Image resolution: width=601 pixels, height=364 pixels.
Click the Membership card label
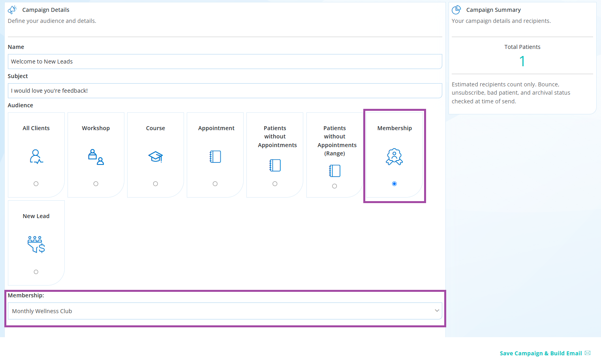[x=394, y=128]
